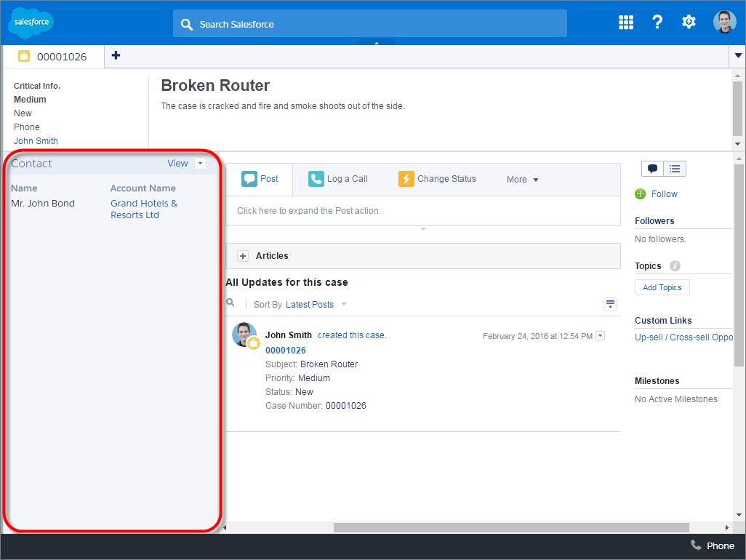Open John Smith link in Critical Info
This screenshot has height=560, width=746.
click(x=36, y=141)
